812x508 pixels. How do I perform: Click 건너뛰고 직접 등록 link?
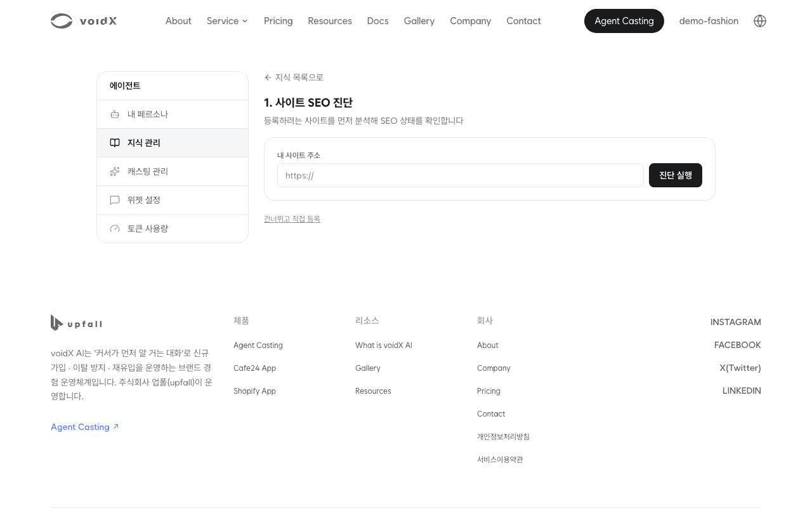pyautogui.click(x=292, y=219)
